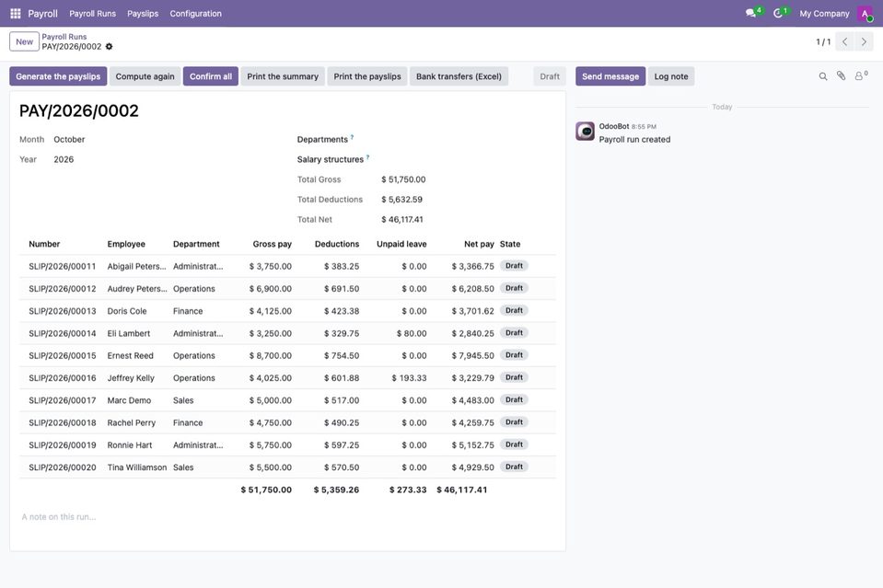
Task: Confirm all payslips
Action: [x=211, y=76]
